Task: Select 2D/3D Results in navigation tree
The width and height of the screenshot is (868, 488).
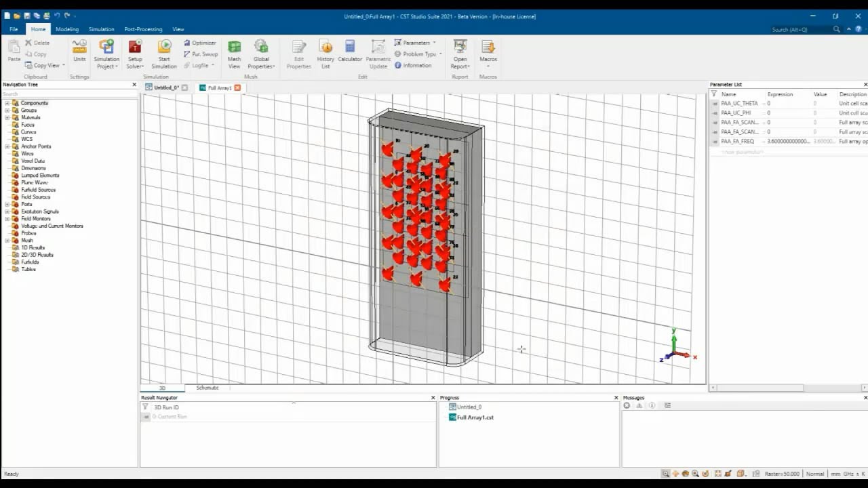Action: (x=37, y=255)
